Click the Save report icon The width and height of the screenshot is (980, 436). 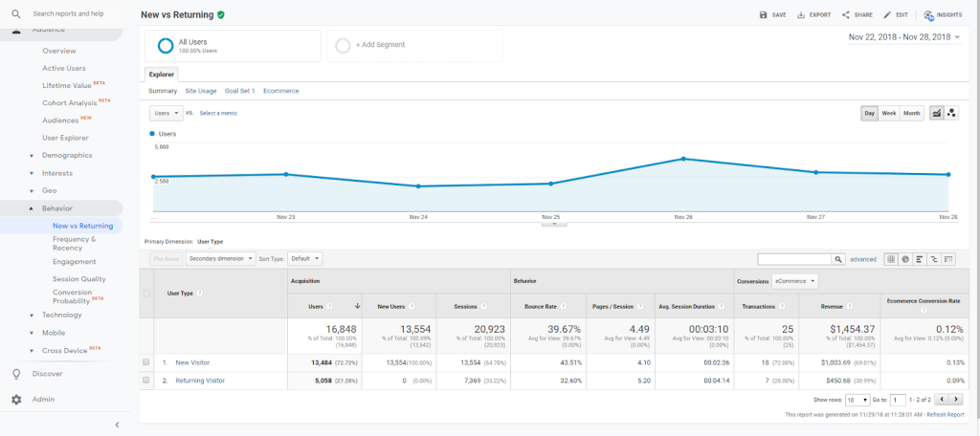click(x=763, y=15)
